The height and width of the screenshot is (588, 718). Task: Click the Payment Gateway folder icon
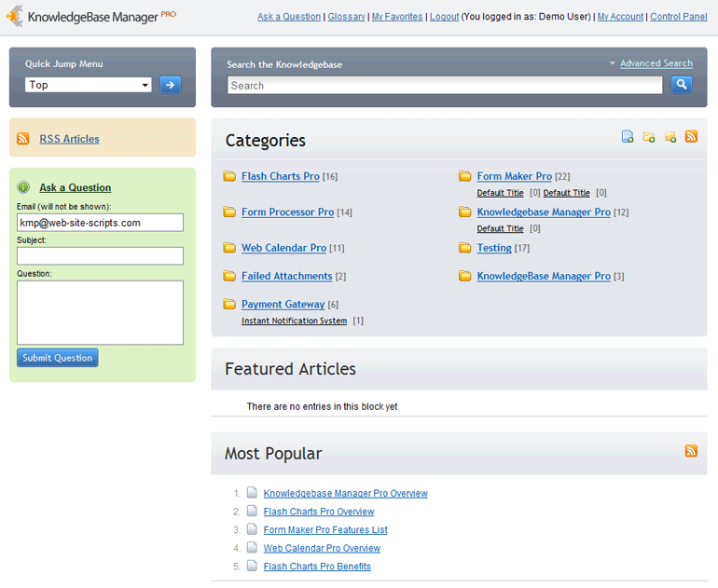click(229, 304)
